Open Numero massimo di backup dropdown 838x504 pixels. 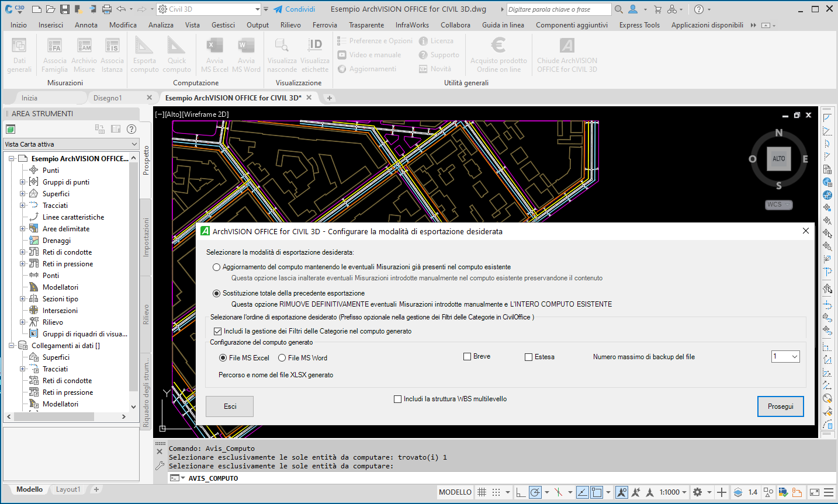click(x=785, y=357)
